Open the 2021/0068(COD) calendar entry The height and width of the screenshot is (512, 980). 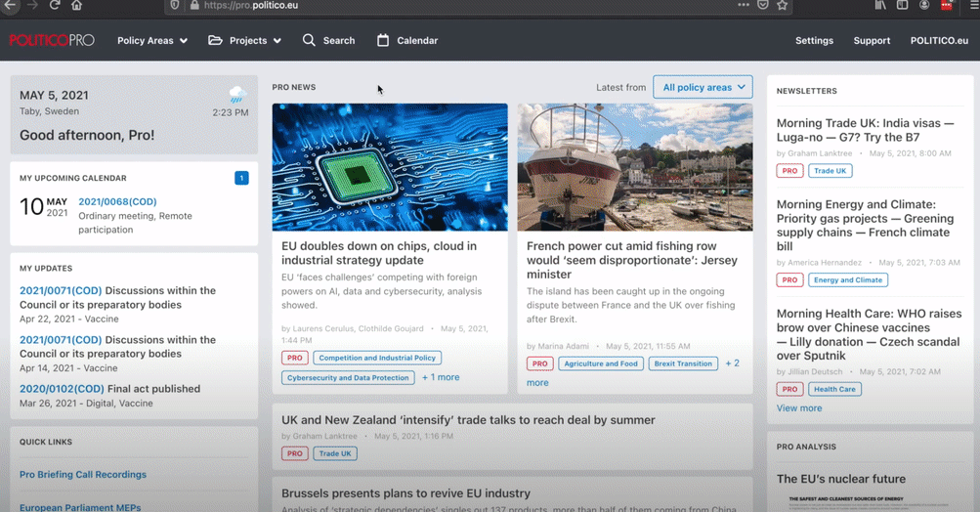(x=117, y=202)
